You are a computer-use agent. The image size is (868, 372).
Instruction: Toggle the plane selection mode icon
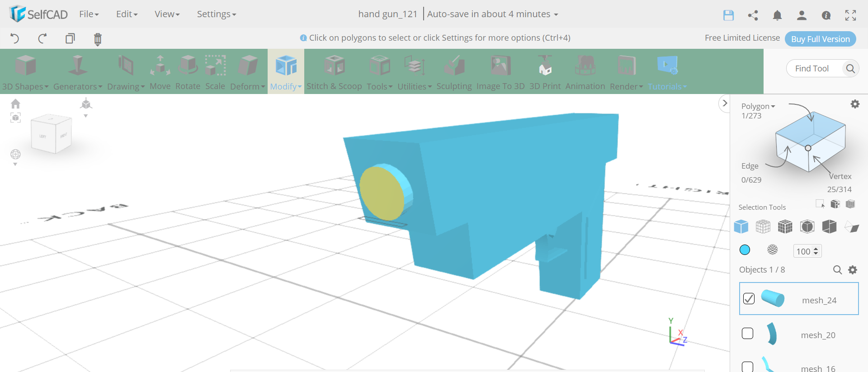(852, 226)
